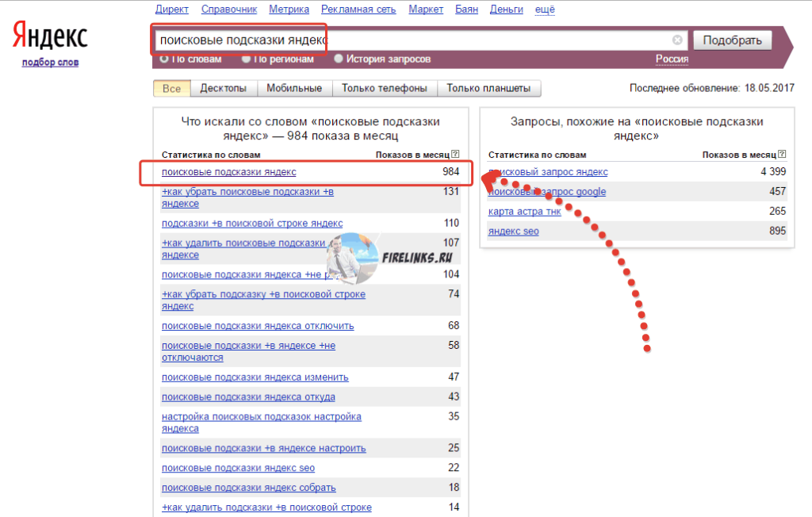Click the left Статистика по словам column header

[x=211, y=155]
